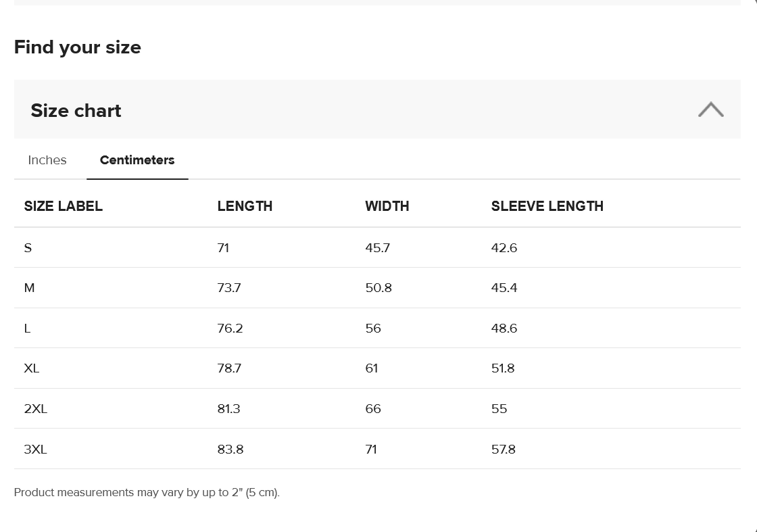Select the M size label row

click(29, 288)
